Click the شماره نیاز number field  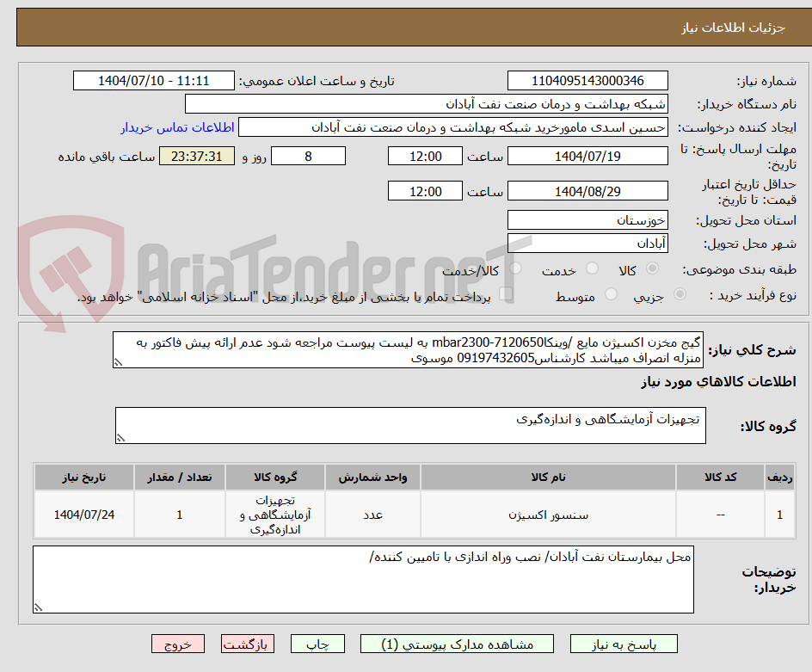(x=587, y=80)
